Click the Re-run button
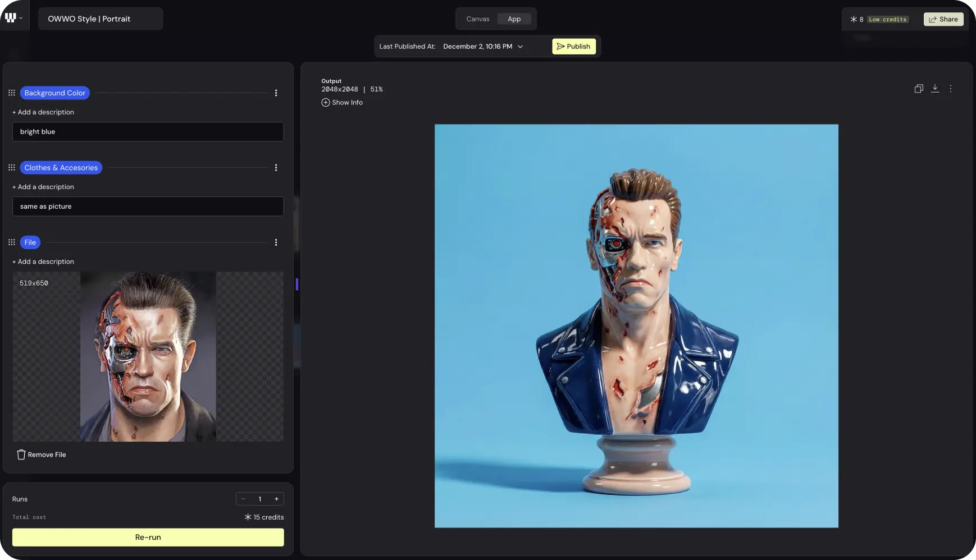Screen dimensions: 976x560 point(148,537)
